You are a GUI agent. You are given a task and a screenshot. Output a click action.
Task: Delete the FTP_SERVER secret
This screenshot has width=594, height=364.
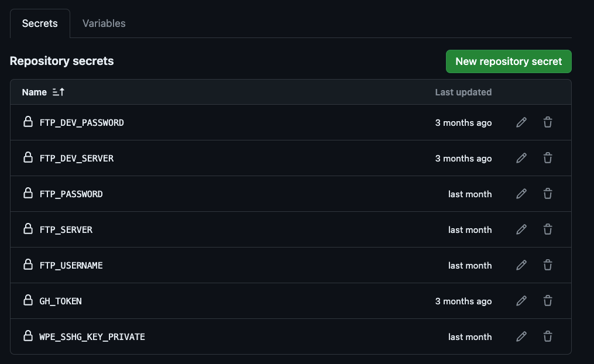click(x=548, y=229)
